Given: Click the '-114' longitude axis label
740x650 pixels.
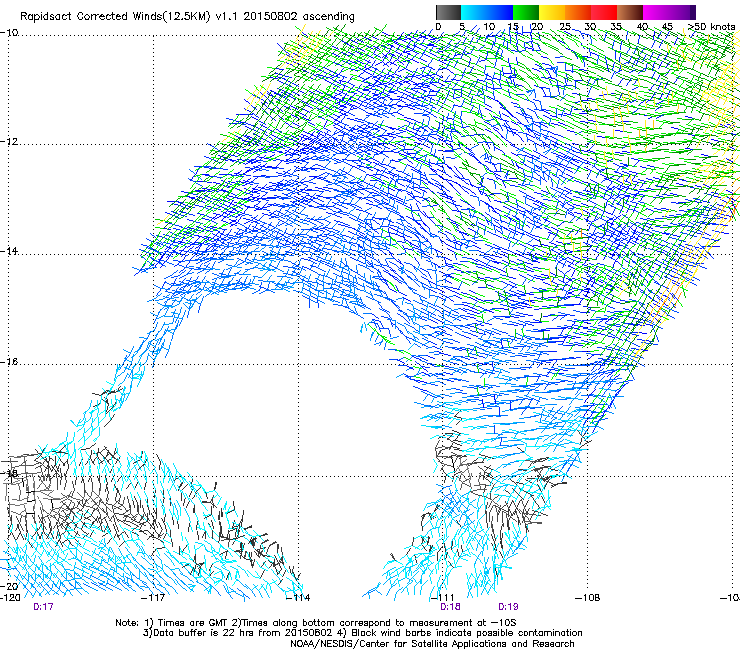Looking at the screenshot, I should [x=298, y=598].
